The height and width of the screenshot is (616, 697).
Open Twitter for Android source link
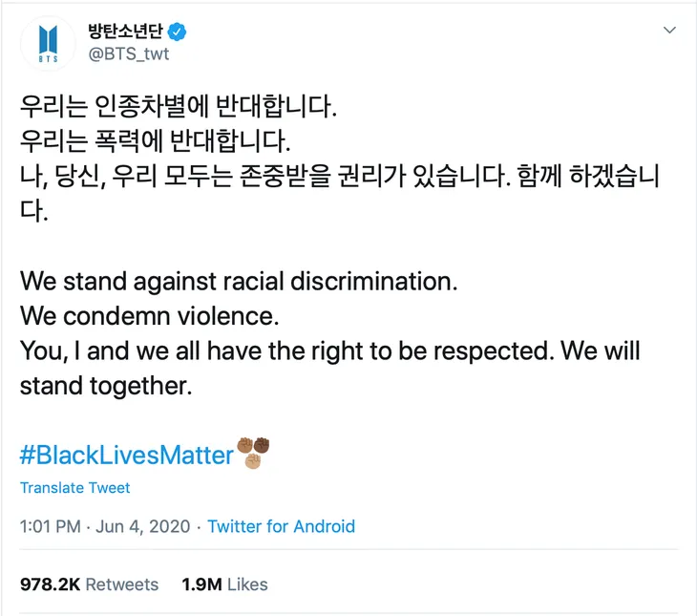tap(282, 526)
